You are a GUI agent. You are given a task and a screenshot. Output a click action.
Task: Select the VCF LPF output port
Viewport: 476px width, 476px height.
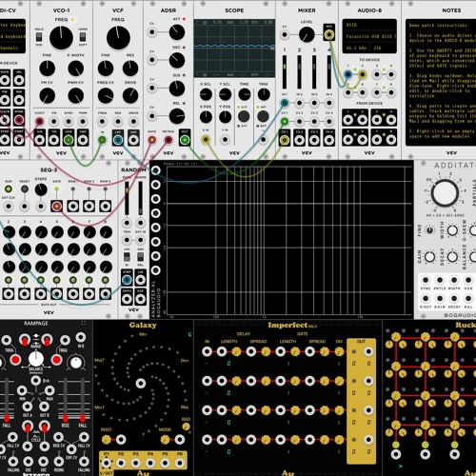click(118, 140)
